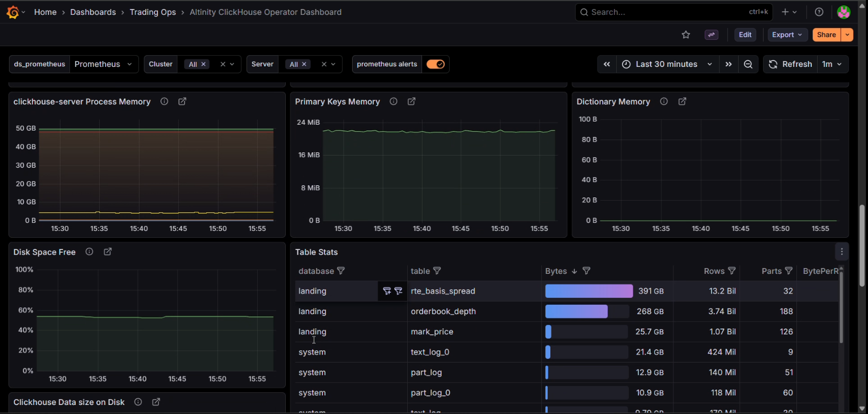Open the 1m refresh interval dropdown
The image size is (868, 414).
832,64
